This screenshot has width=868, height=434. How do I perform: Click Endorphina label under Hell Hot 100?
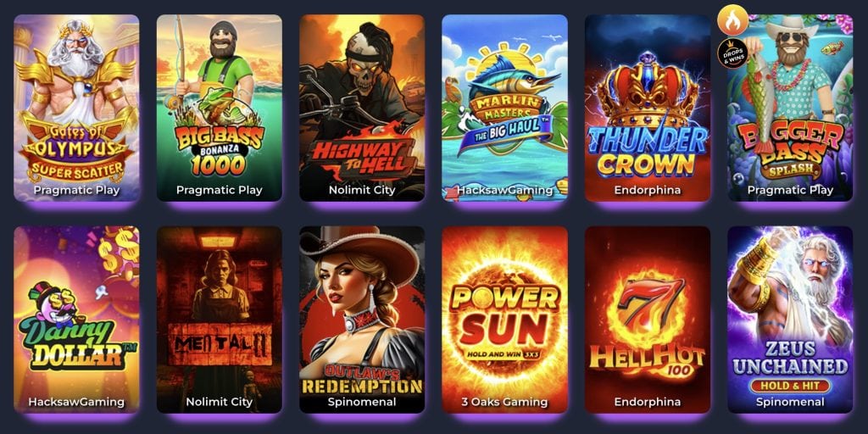(648, 402)
